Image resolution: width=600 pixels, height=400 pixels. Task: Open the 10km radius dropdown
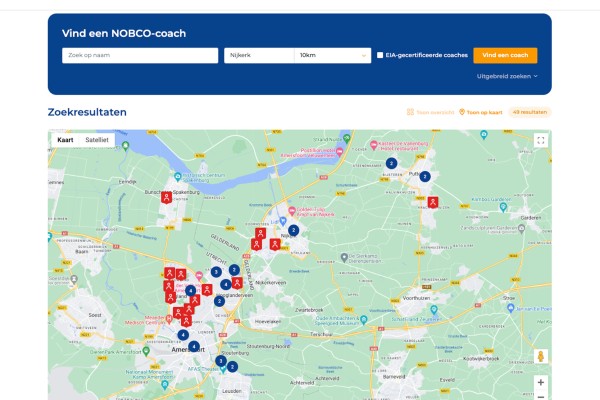(x=332, y=56)
